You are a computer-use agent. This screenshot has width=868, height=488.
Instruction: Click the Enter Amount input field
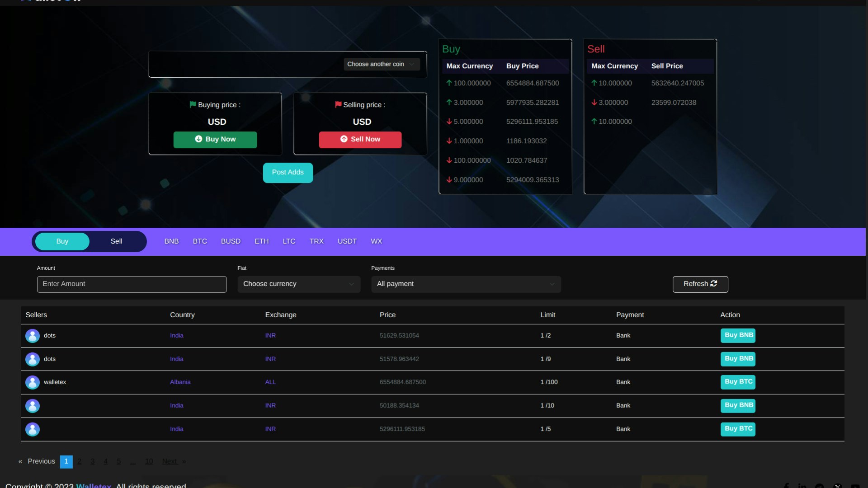tap(131, 284)
